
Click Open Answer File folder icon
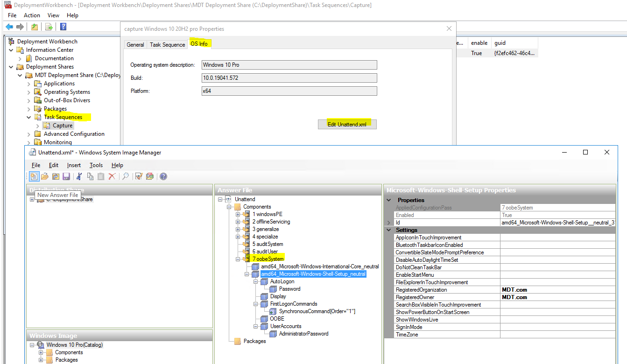[45, 176]
